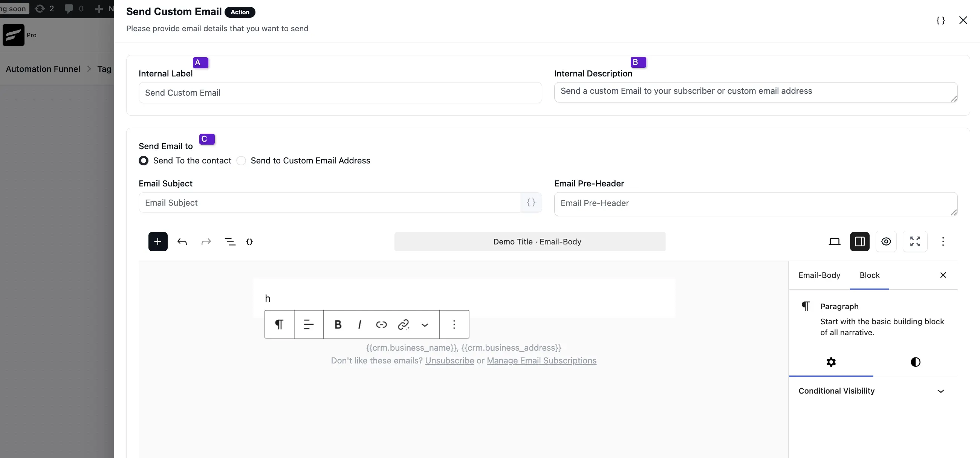This screenshot has width=980, height=458.
Task: Open the block inserter plus button
Action: 158,241
